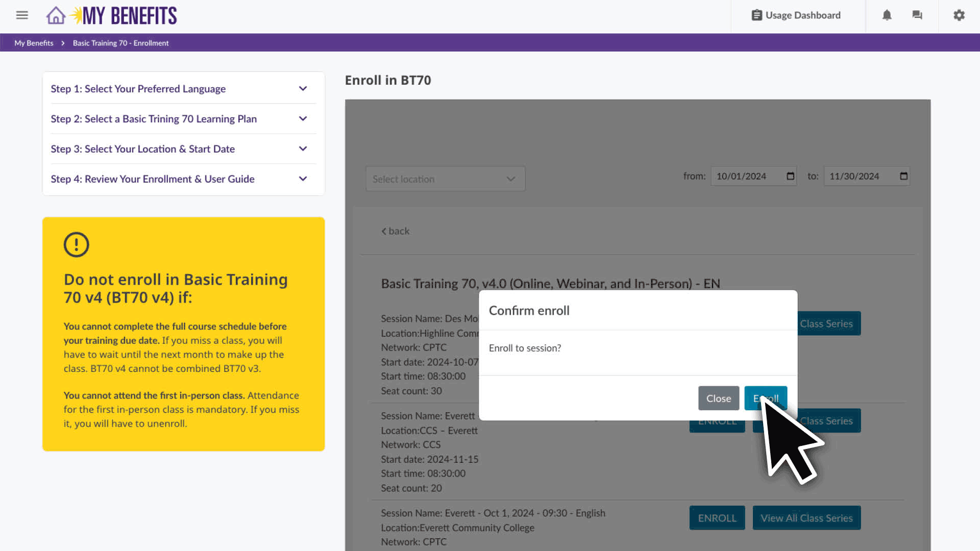Confirm enrollment with the Enroll button

(766, 398)
